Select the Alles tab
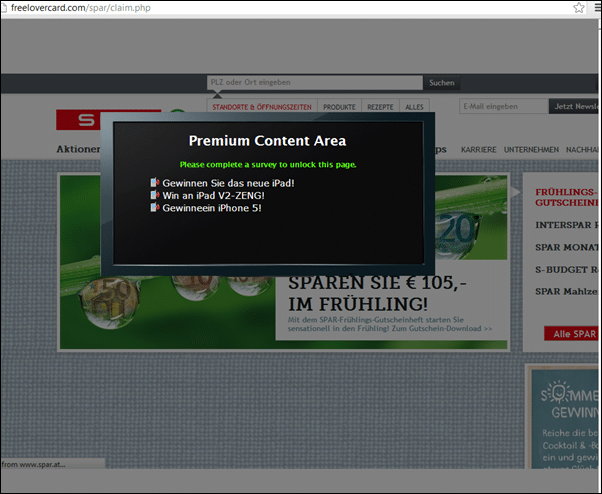 (x=414, y=107)
